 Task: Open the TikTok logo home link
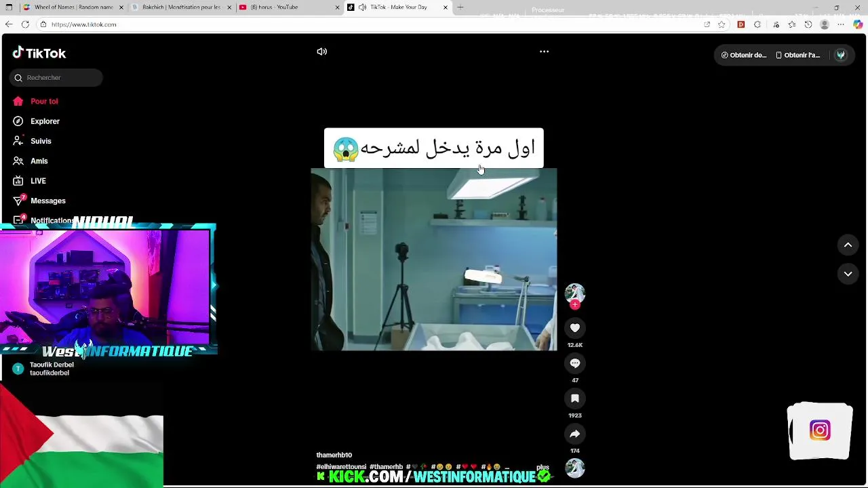point(39,53)
